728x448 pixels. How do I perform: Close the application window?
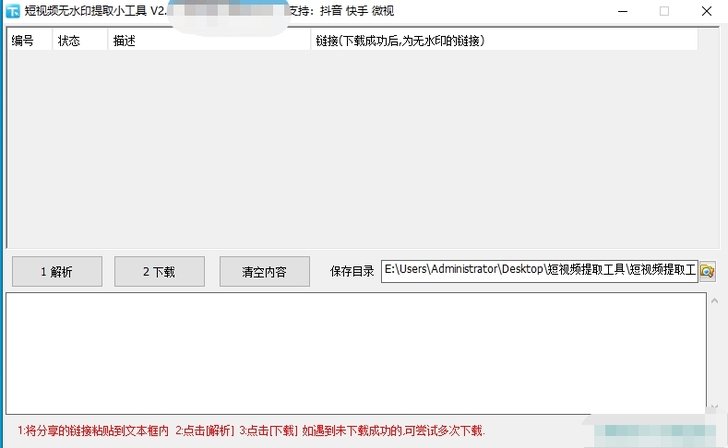coord(707,11)
